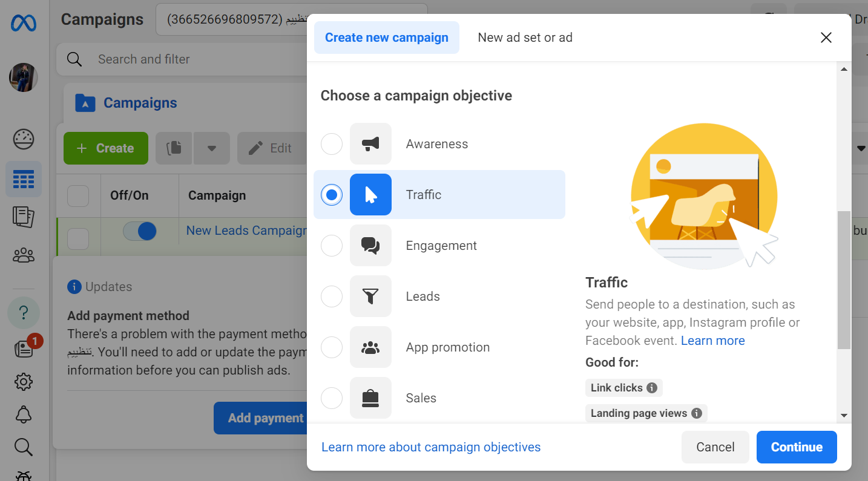Expand the collapsed panel chevron on right edge
This screenshot has height=481, width=868.
(x=861, y=148)
